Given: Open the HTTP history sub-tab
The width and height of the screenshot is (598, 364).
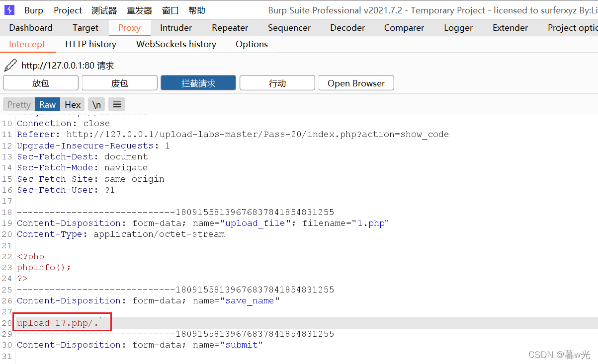Looking at the screenshot, I should (x=91, y=44).
